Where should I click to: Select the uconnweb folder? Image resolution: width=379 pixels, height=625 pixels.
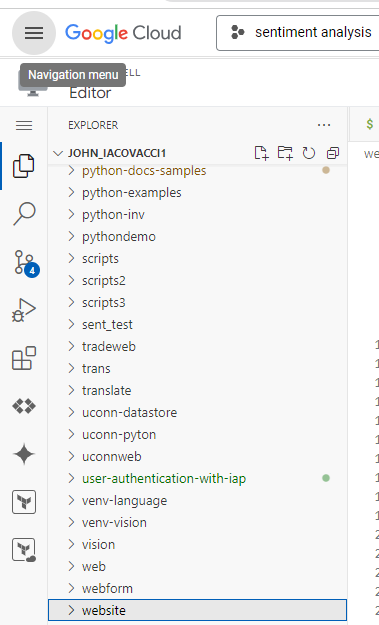pos(198,456)
